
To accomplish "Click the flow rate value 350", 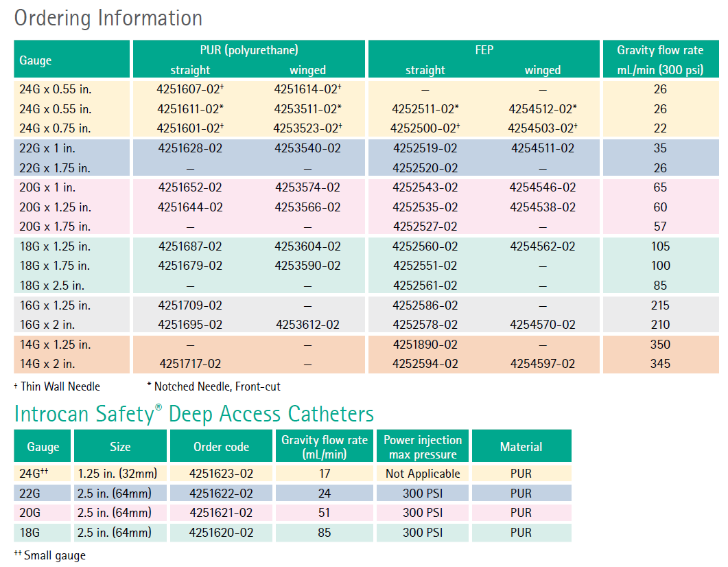I will [660, 345].
